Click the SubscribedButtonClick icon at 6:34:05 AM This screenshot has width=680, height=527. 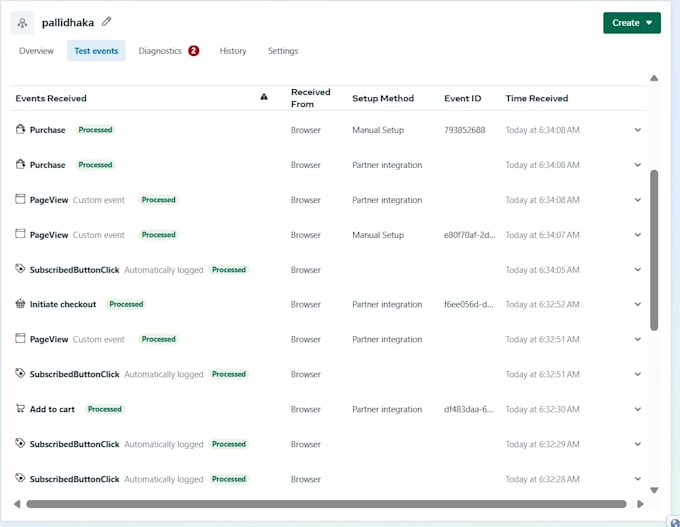point(20,269)
